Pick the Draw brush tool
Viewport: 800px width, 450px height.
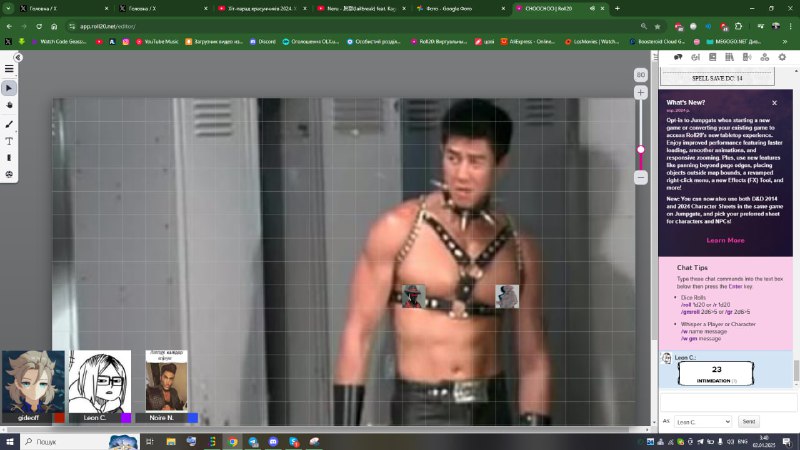[x=9, y=124]
